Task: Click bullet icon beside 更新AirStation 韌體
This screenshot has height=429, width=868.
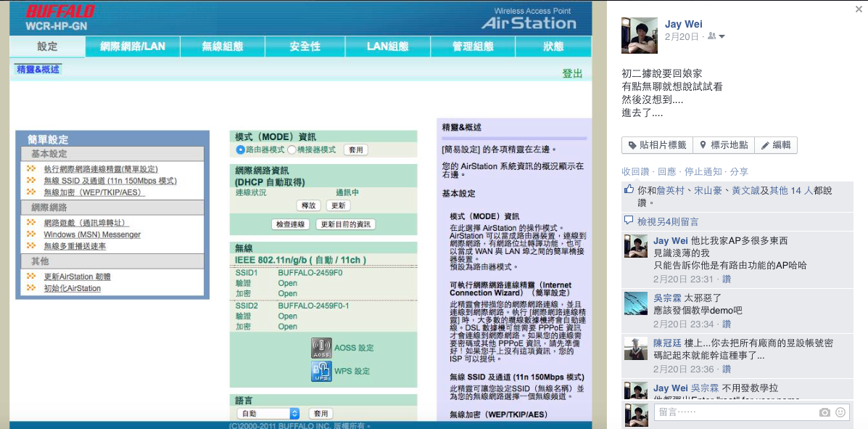Action: (31, 276)
